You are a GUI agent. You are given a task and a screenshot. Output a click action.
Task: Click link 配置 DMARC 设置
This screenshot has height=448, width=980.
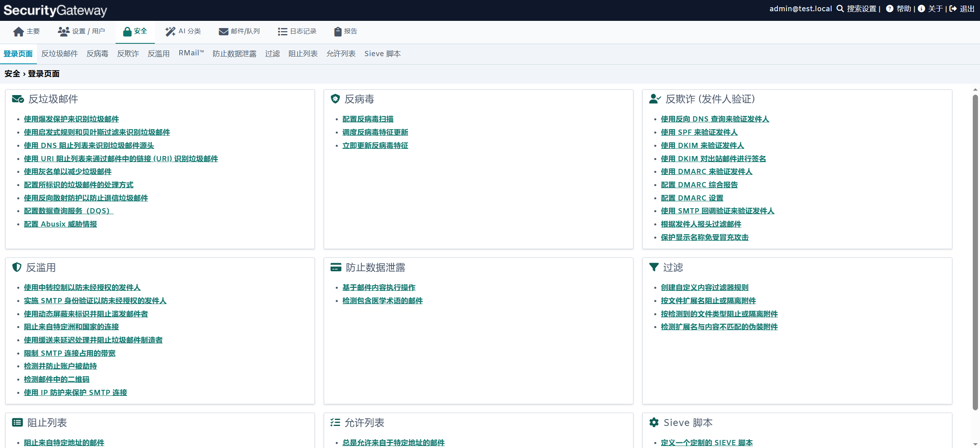pos(692,198)
